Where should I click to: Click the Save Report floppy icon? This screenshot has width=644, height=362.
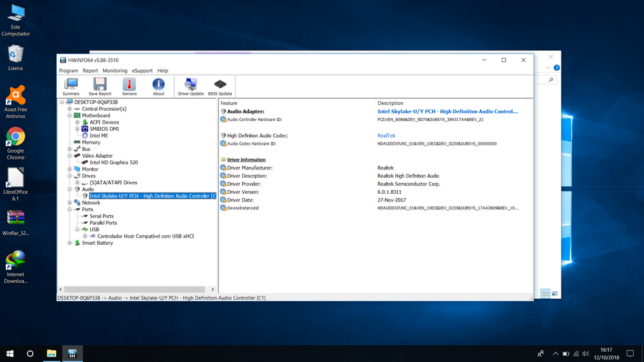tap(100, 86)
